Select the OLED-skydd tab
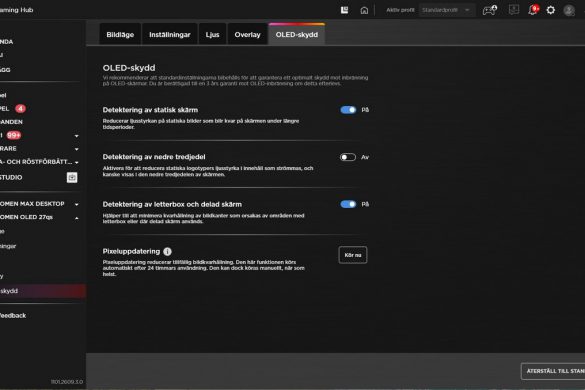The height and width of the screenshot is (390, 585). tap(297, 34)
